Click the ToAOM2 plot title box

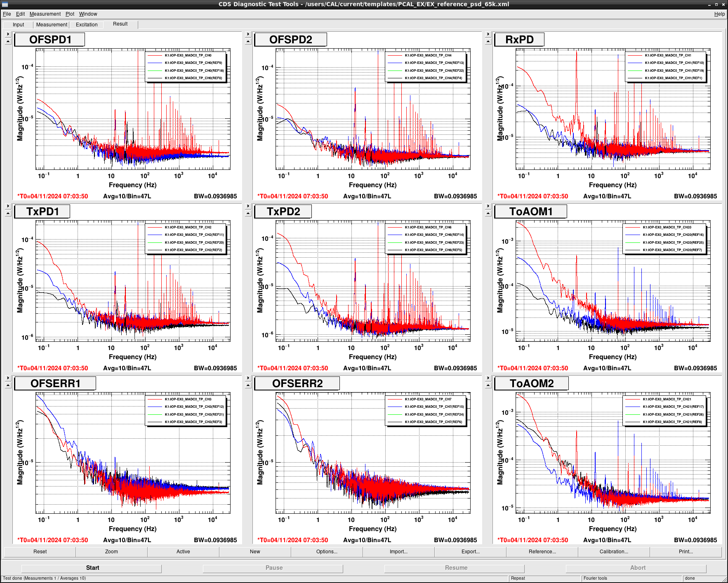[x=531, y=383]
